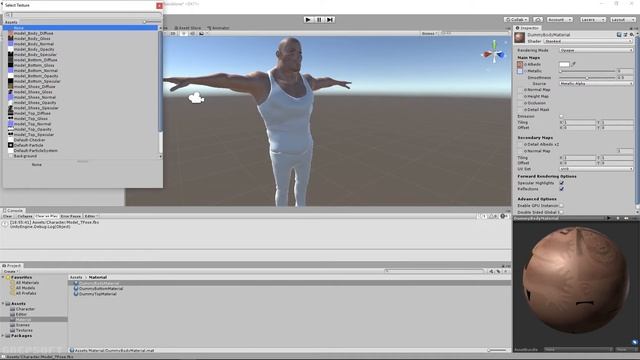Viewport: 640px width, 360px height.
Task: Choose model_Shoes_Diffuse texture
Action: click(x=35, y=87)
